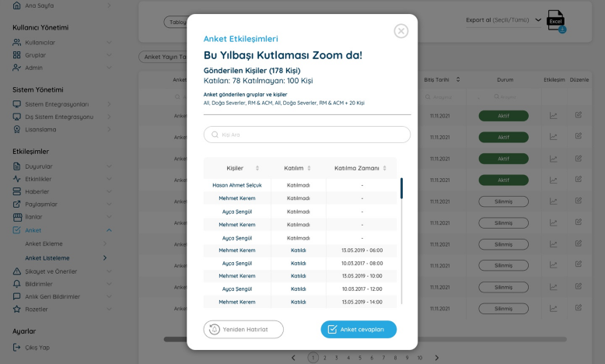Open the Export al dropdown

tap(504, 20)
